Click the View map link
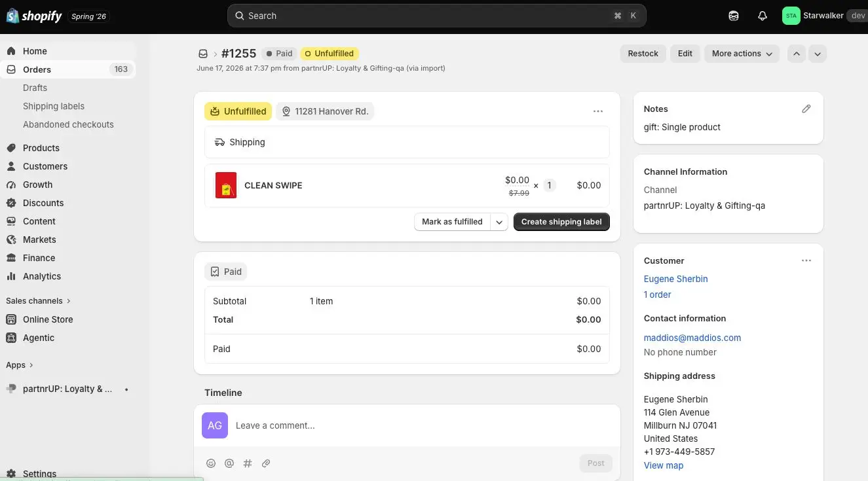Image resolution: width=868 pixels, height=481 pixels. 664,465
